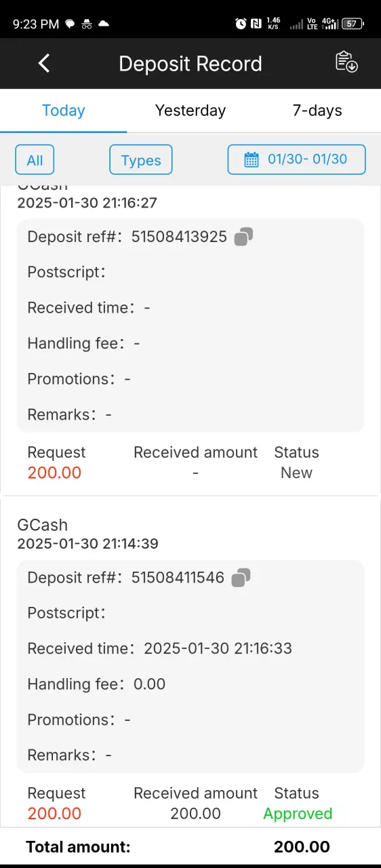Open the 01/30- 01/30 date range picker
Screen dimensions: 381x868
(297, 160)
